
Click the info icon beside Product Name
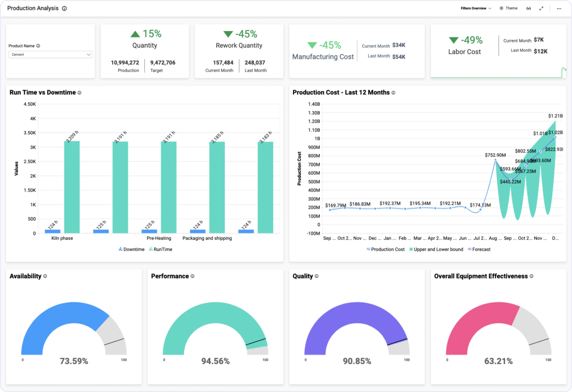[x=38, y=46]
